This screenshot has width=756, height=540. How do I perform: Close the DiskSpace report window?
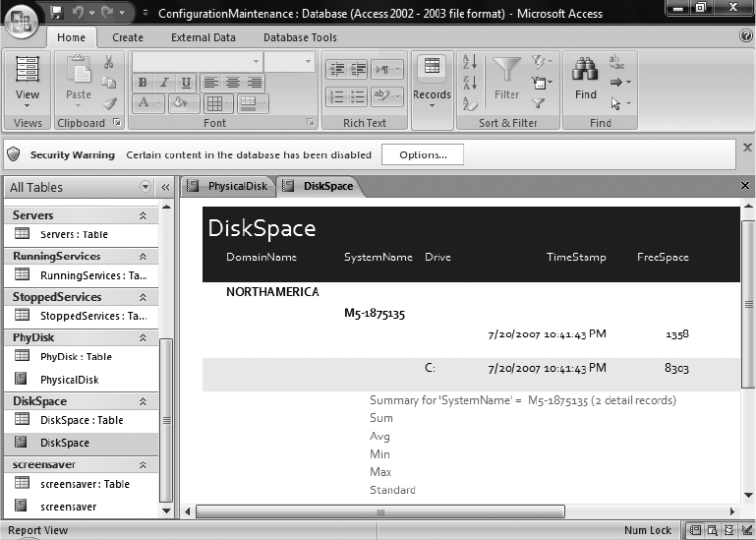[x=745, y=186]
